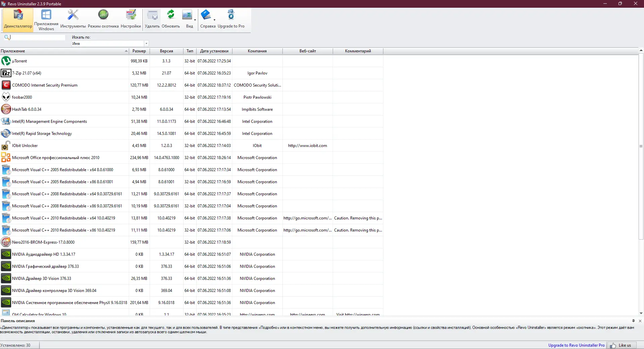Select the HashTab 6.0.0.34 row
This screenshot has width=644, height=349.
pyautogui.click(x=192, y=109)
